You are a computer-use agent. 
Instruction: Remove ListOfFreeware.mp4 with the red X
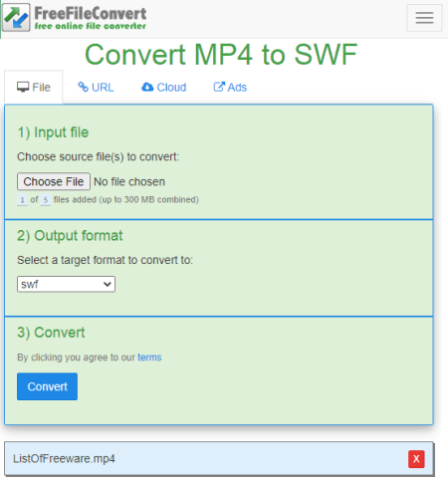click(x=416, y=459)
